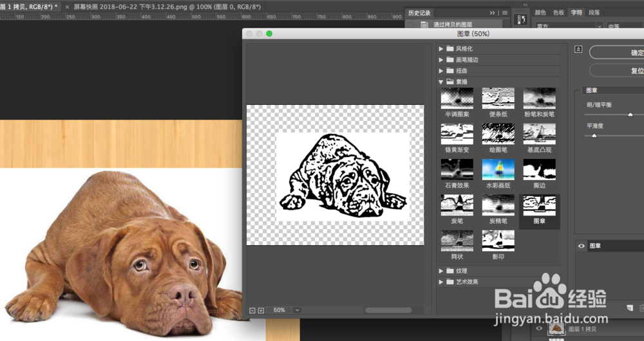Select the 炭精笔 filter thumbnail
The width and height of the screenshot is (644, 341).
pos(498,205)
